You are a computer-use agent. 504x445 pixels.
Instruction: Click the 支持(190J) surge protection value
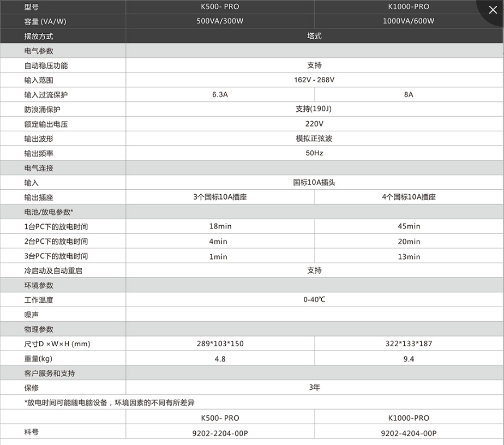tap(314, 109)
